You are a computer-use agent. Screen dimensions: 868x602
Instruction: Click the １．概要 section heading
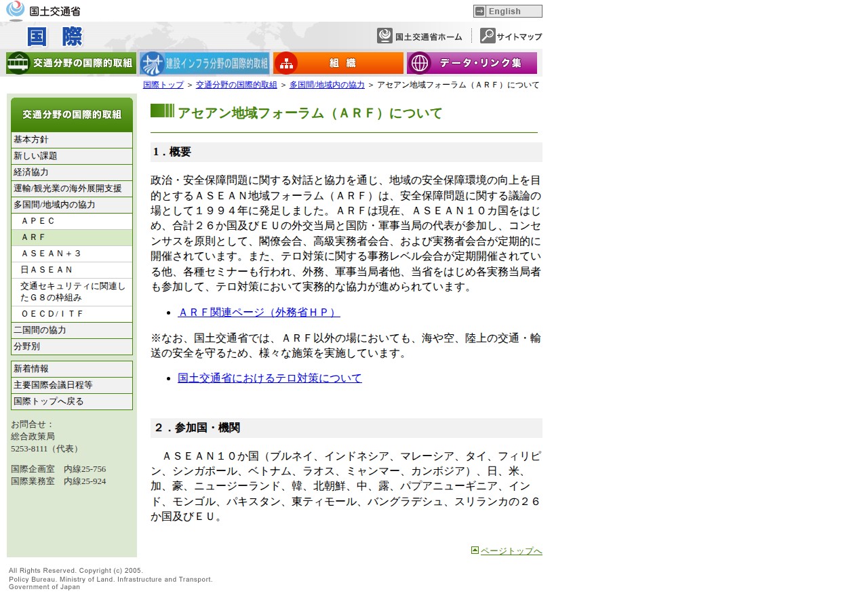tap(347, 152)
